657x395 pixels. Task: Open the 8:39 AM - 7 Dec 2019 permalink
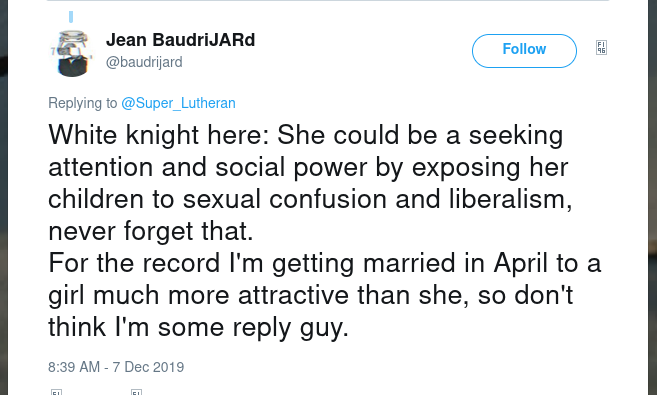click(x=116, y=367)
